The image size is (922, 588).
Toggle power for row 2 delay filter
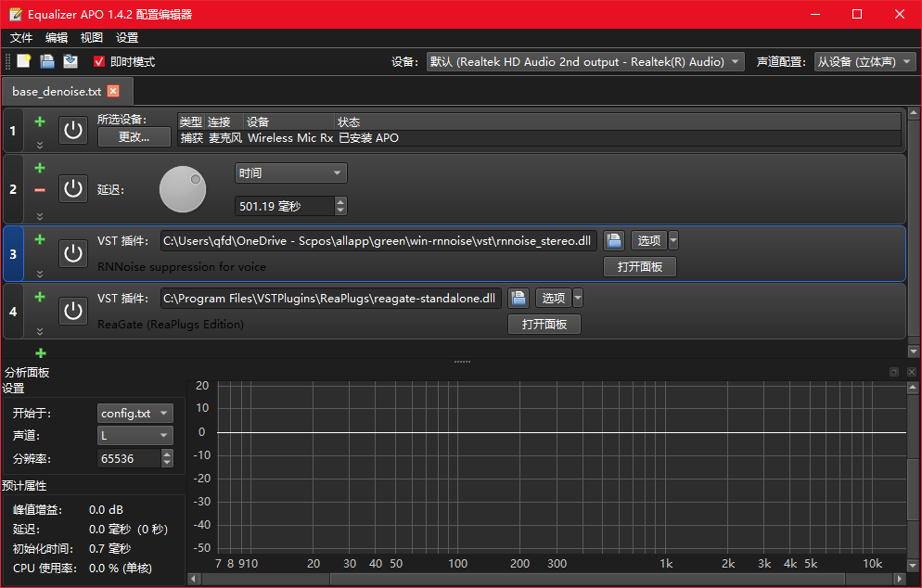point(73,189)
